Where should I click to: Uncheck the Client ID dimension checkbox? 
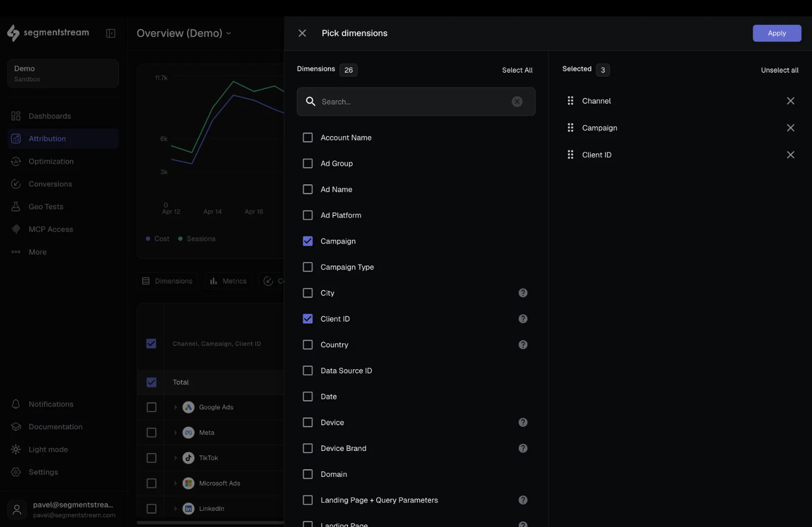click(308, 319)
